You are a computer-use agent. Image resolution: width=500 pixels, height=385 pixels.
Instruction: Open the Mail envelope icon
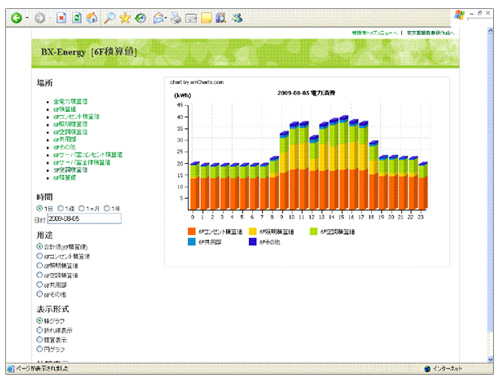pyautogui.click(x=159, y=18)
